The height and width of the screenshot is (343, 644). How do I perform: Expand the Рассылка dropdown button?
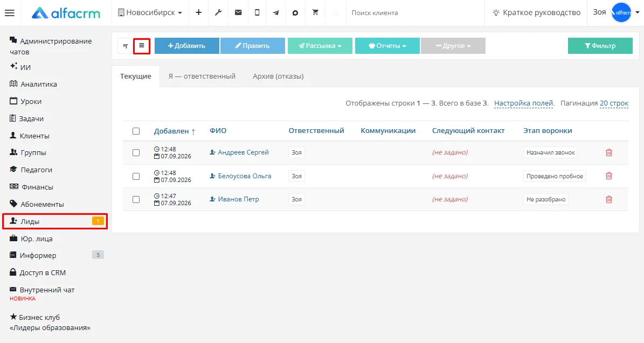pyautogui.click(x=320, y=46)
